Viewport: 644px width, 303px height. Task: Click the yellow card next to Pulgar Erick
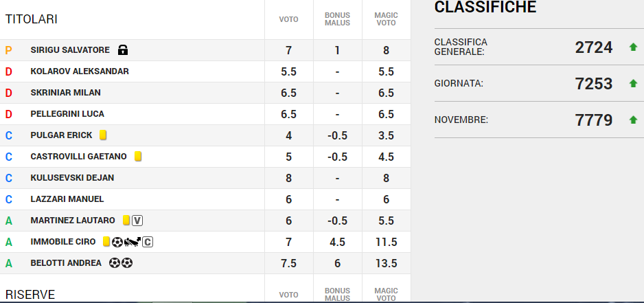click(103, 135)
